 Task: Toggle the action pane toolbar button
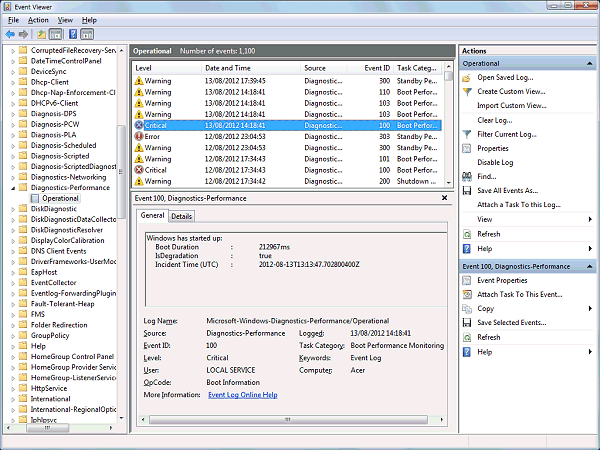88,34
